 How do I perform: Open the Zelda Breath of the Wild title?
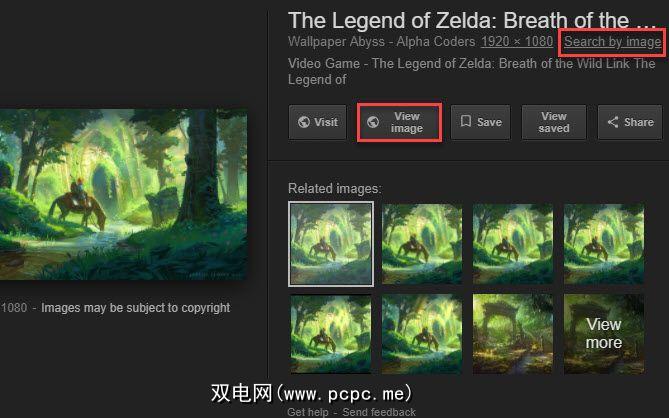[x=471, y=20]
